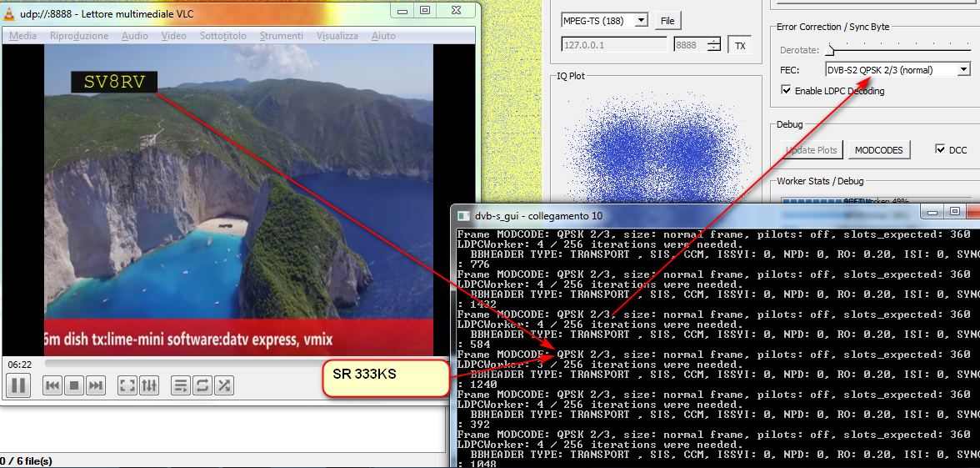This screenshot has height=468, width=980.
Task: Click the MODCODES button
Action: pos(879,150)
